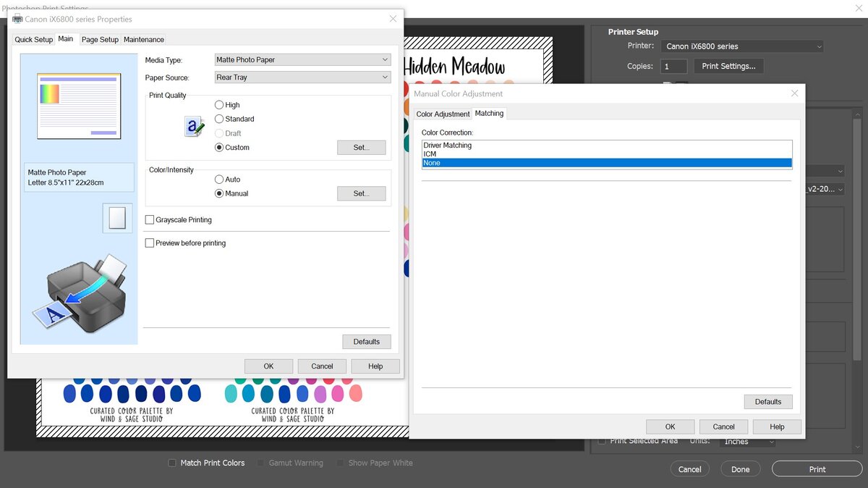Open the Color Adjustment tab
Image resolution: width=868 pixels, height=488 pixels.
(443, 114)
